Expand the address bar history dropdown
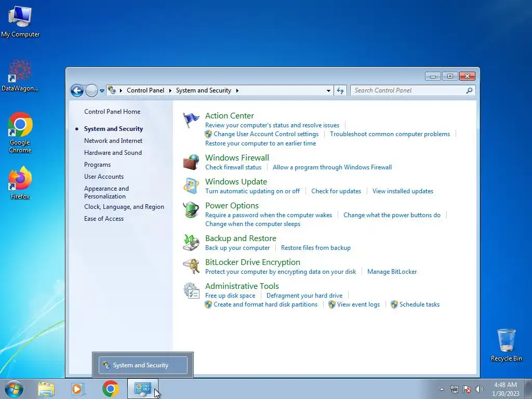 click(x=328, y=90)
